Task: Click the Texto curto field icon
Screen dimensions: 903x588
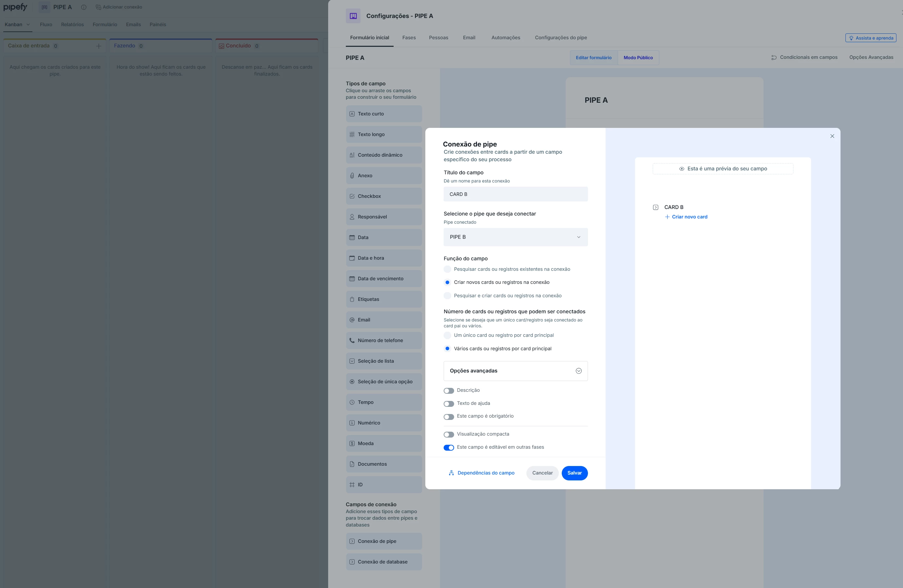Action: click(x=352, y=114)
